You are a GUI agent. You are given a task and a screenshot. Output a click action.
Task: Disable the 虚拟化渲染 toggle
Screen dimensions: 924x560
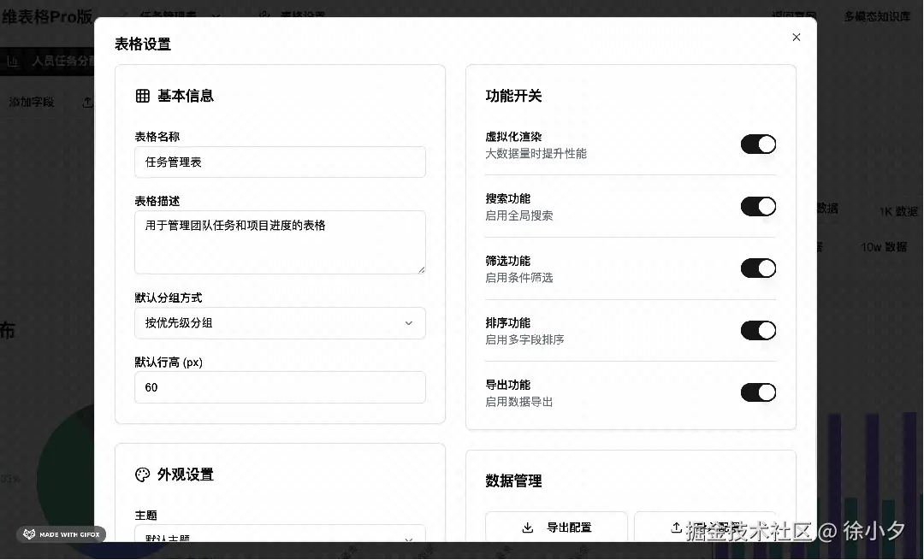(x=758, y=144)
